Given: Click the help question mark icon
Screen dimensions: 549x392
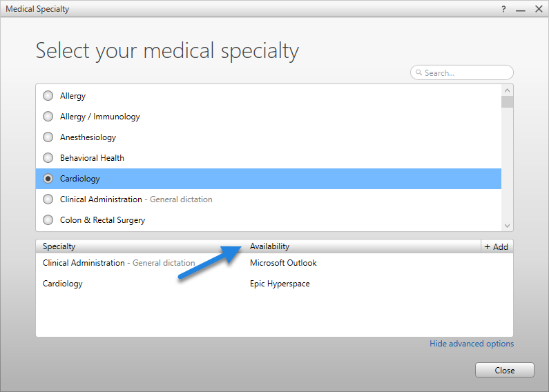Looking at the screenshot, I should (503, 9).
